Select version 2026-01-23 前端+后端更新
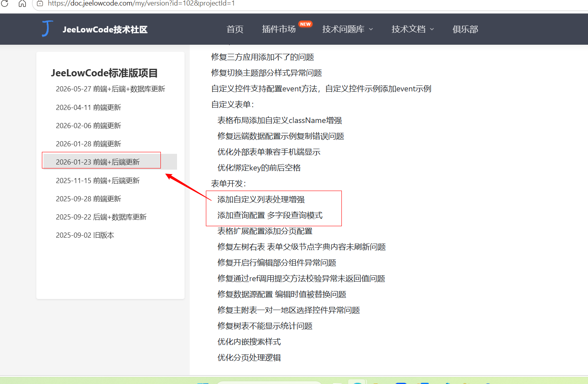The height and width of the screenshot is (384, 588). [110, 162]
